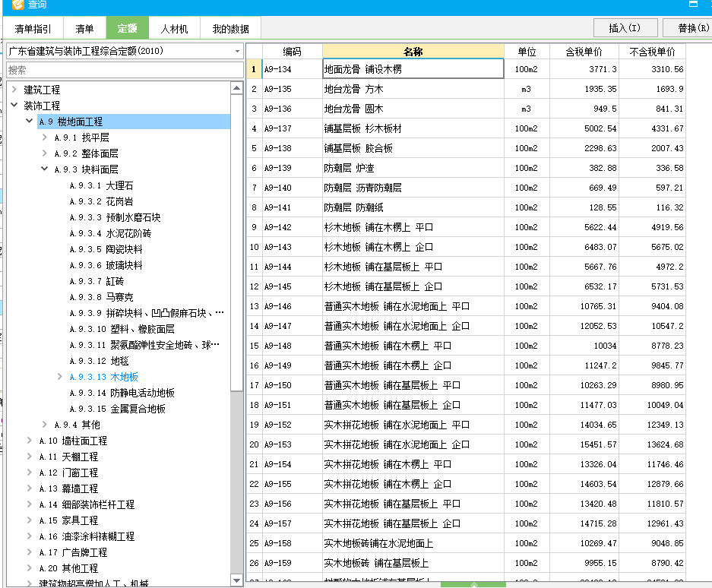Select 杉木地板 铺在木楞上 企口 row
This screenshot has width=712, height=588.
point(466,247)
